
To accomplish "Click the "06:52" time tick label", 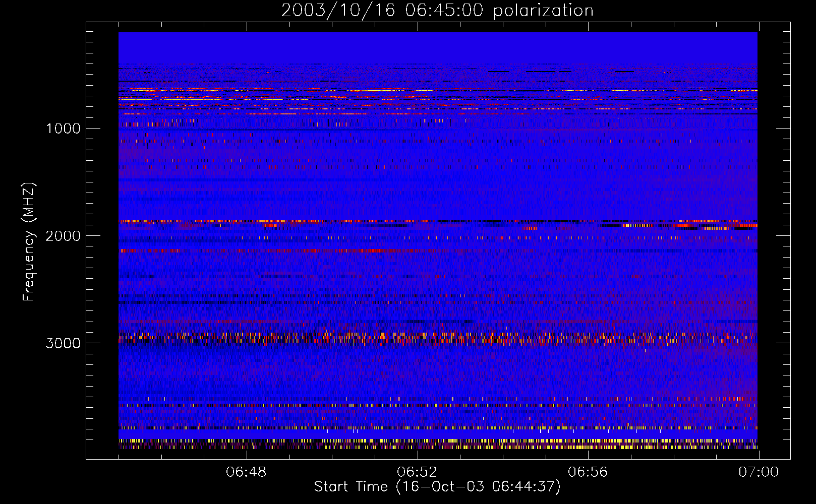I will coord(417,472).
